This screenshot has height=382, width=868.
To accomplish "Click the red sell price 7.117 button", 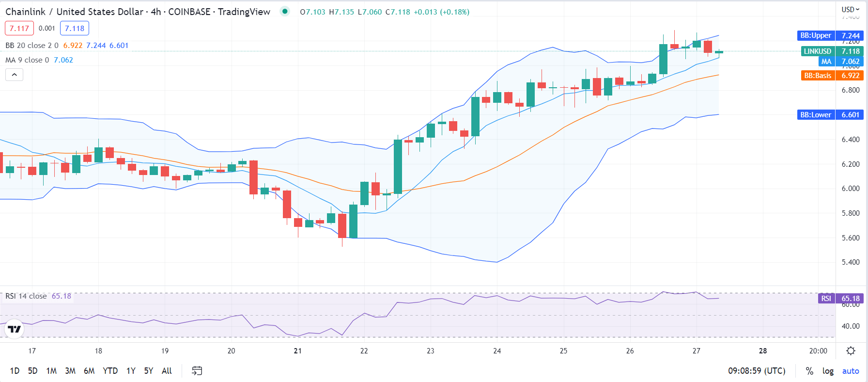I will (19, 28).
